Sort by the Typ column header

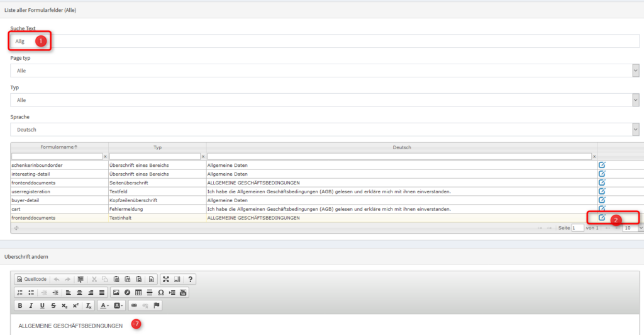(157, 147)
